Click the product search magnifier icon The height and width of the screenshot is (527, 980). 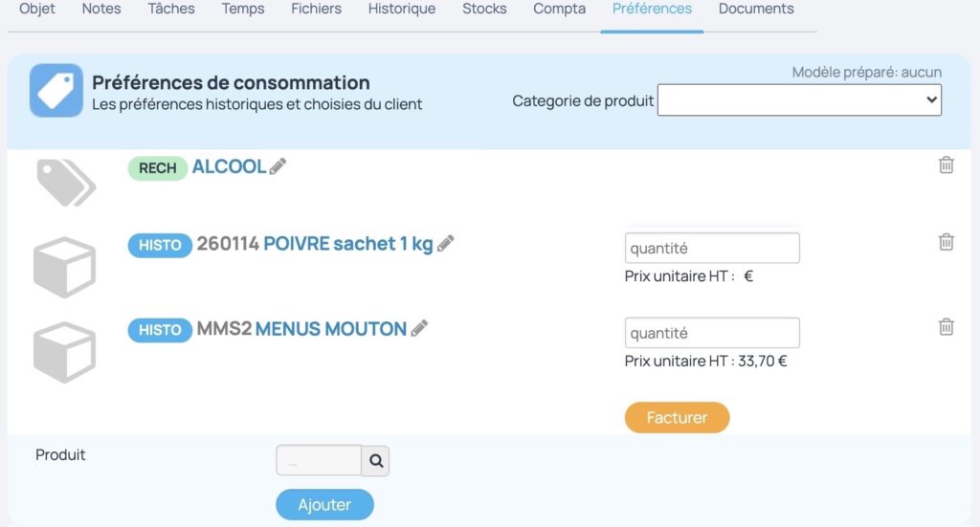[375, 461]
